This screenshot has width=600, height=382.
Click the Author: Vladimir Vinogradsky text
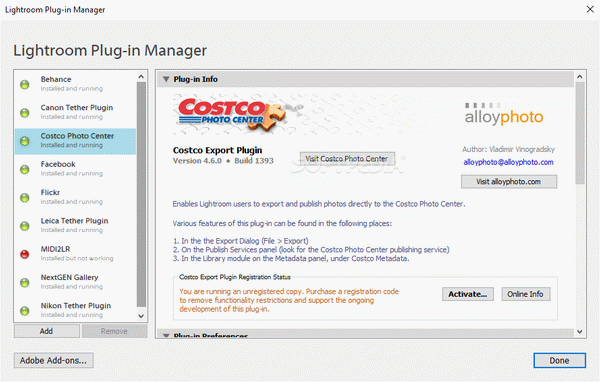click(508, 149)
